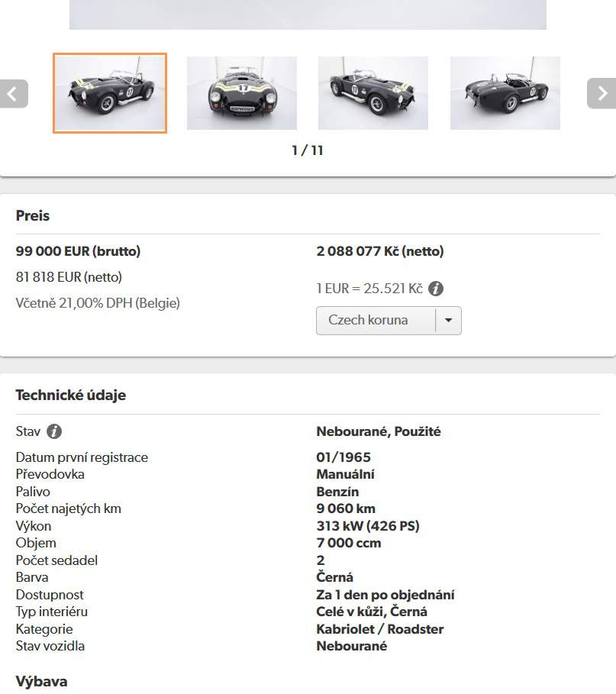Image resolution: width=616 pixels, height=694 pixels.
Task: Click the Včetně 21,00% DPH note
Action: coord(98,303)
